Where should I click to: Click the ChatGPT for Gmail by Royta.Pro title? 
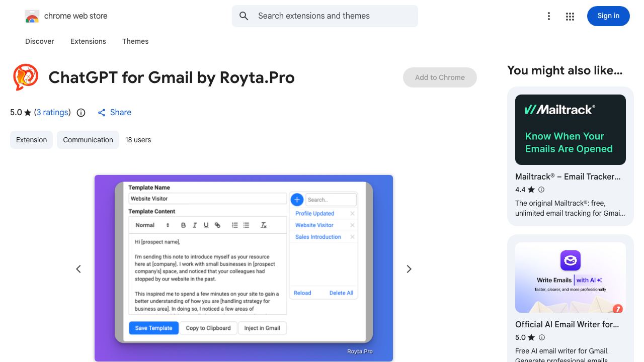point(172,77)
